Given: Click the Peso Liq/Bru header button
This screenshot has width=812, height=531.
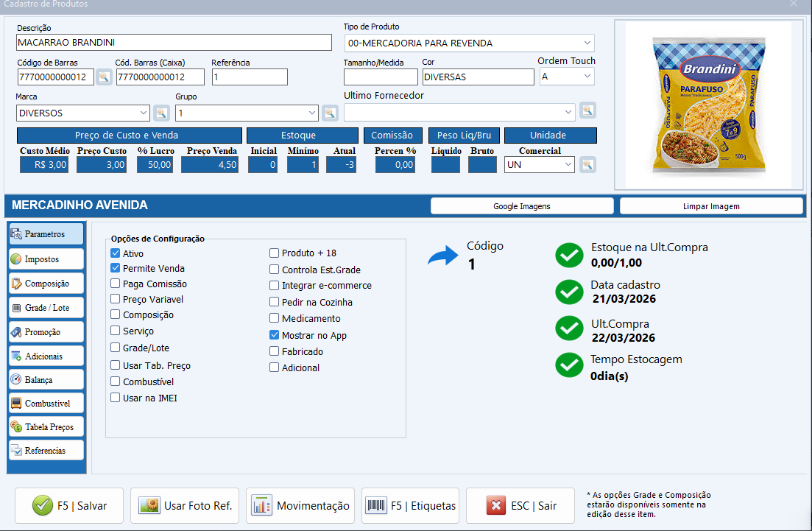Looking at the screenshot, I should 464,136.
